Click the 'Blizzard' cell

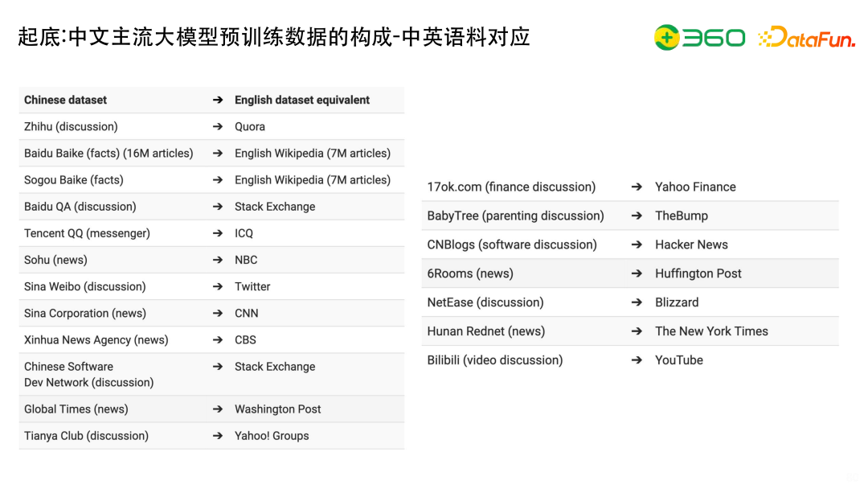coord(677,302)
